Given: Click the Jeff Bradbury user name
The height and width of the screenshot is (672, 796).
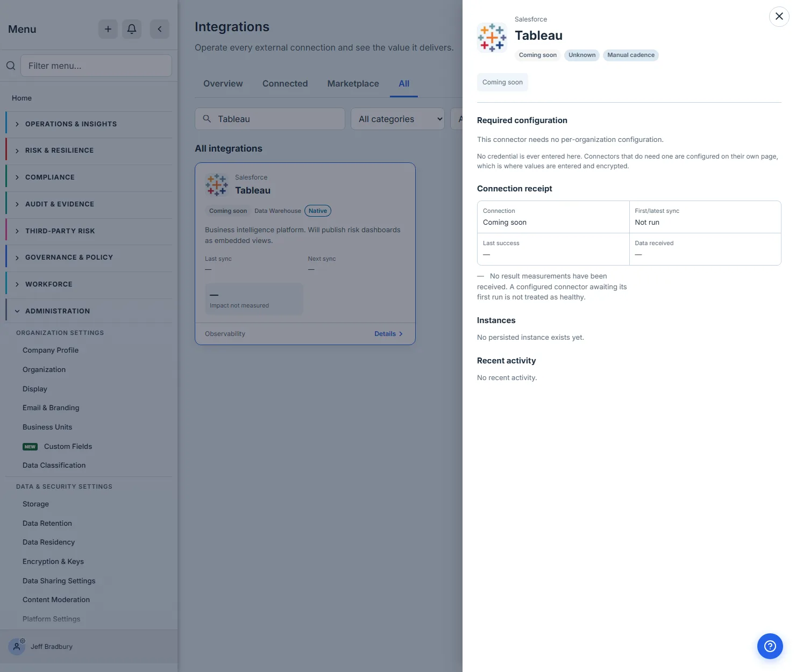Looking at the screenshot, I should point(52,647).
